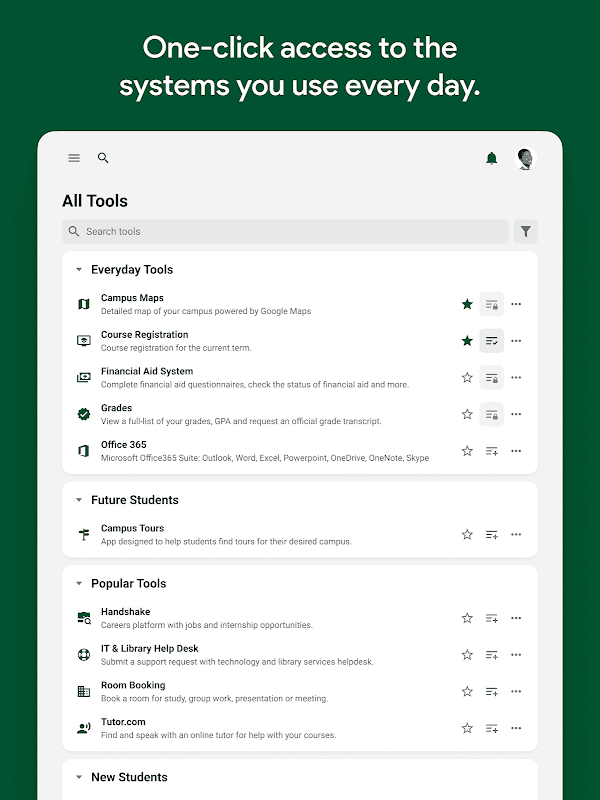The height and width of the screenshot is (800, 600).
Task: Open the Grades tool link
Action: point(116,408)
